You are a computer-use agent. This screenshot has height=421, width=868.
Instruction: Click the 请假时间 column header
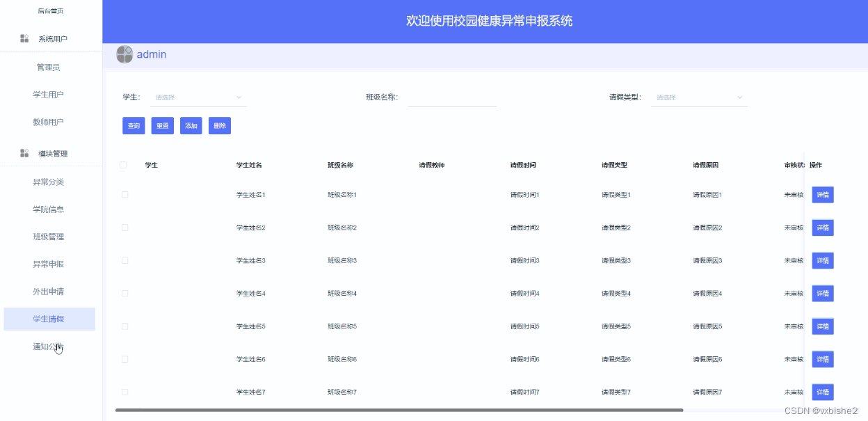[x=523, y=165]
